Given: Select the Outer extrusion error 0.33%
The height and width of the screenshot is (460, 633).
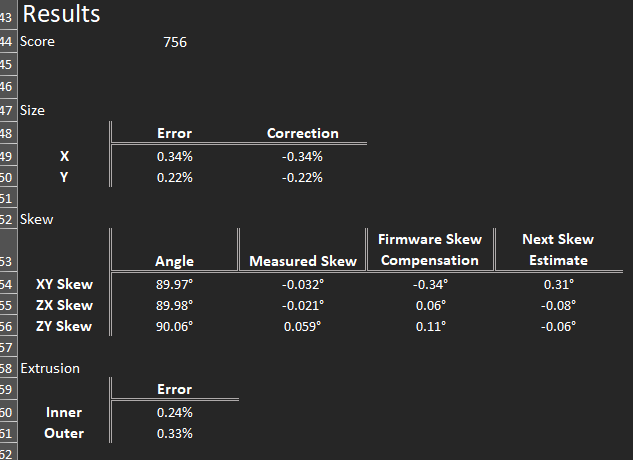Looking at the screenshot, I should tap(174, 433).
